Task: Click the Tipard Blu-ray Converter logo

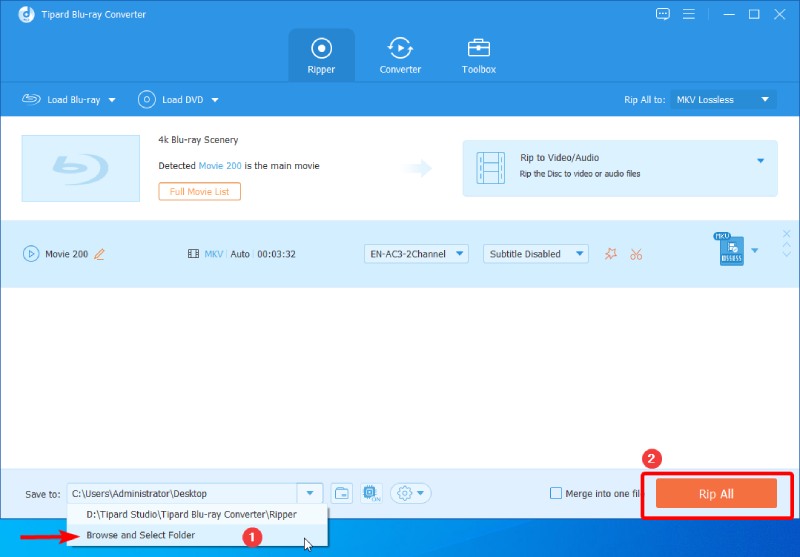Action: click(x=27, y=14)
